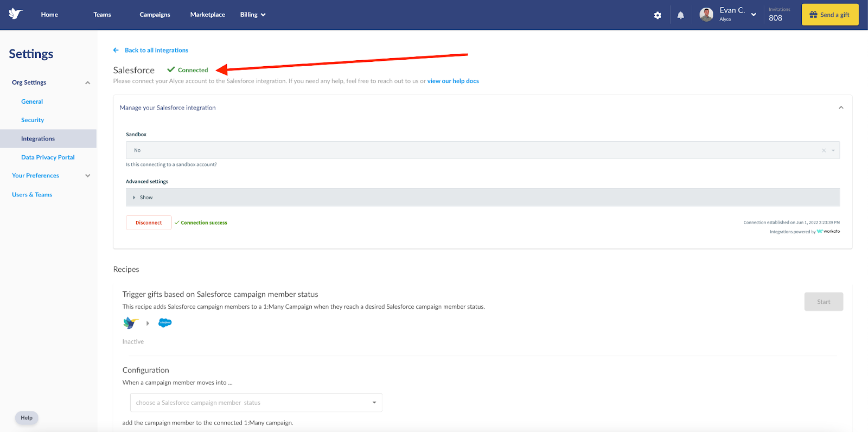Collapse Manage your Salesforce integration panel
The image size is (868, 432).
coord(841,107)
